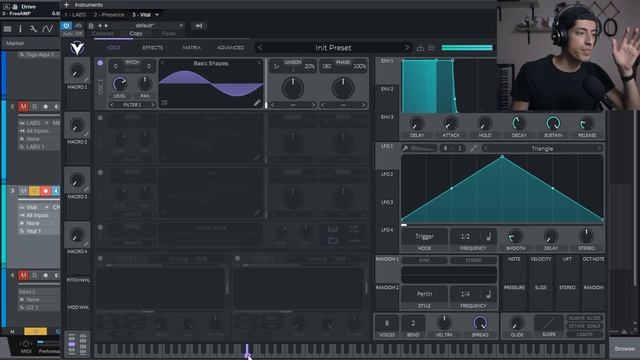Toggle the Random 1 STEREO button
The width and height of the screenshot is (640, 360).
tap(473, 260)
